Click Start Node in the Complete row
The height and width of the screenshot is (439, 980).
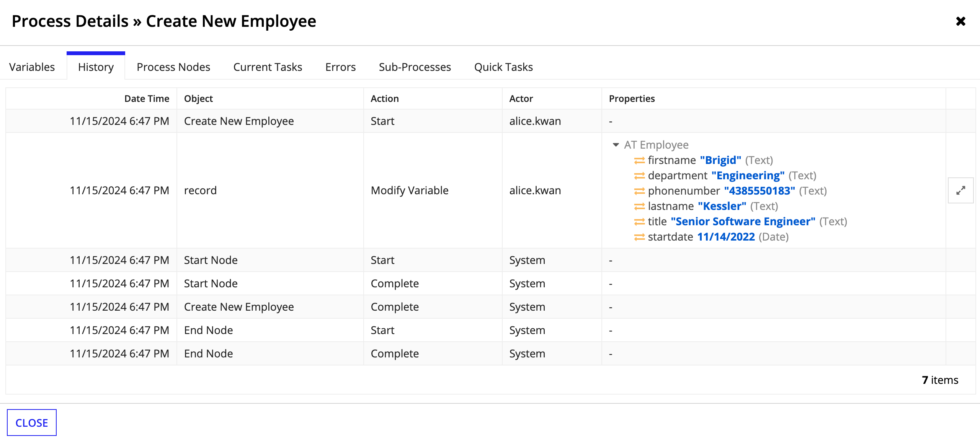[x=211, y=283]
